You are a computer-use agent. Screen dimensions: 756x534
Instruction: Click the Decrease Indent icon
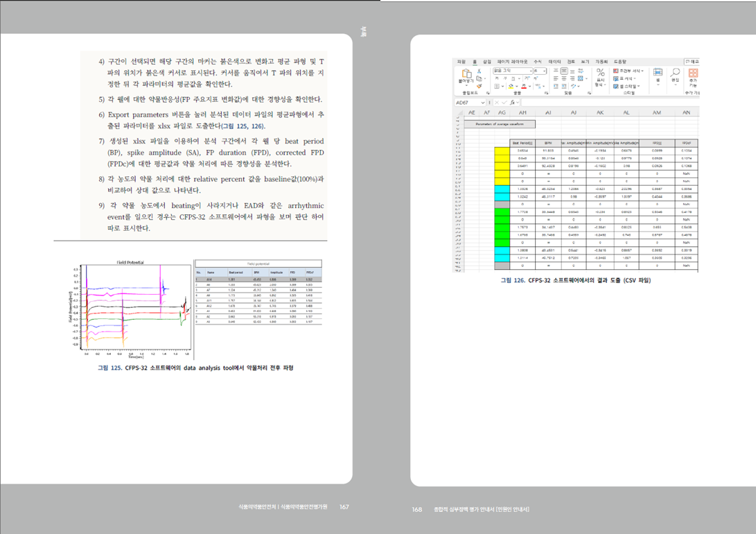(556, 86)
